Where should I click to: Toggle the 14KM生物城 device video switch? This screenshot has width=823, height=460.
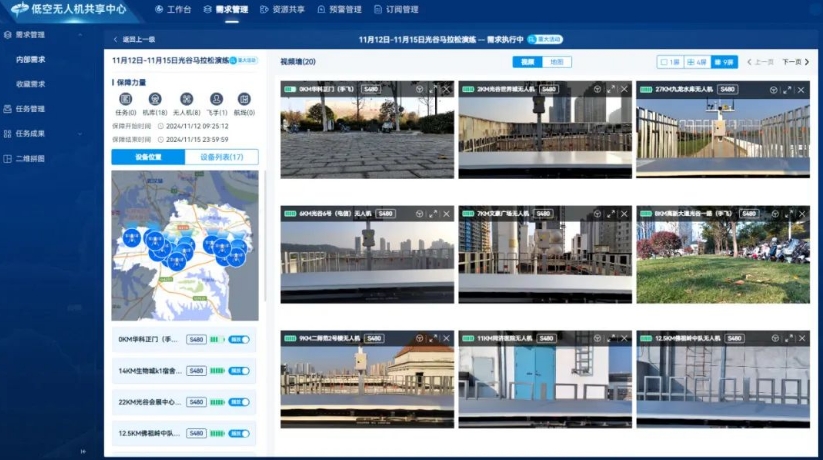pos(239,371)
